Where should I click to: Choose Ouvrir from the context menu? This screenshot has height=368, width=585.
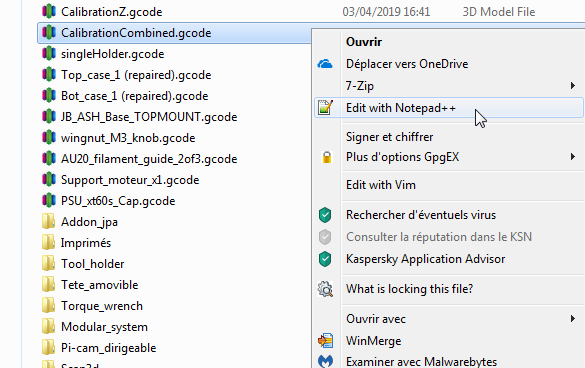364,42
